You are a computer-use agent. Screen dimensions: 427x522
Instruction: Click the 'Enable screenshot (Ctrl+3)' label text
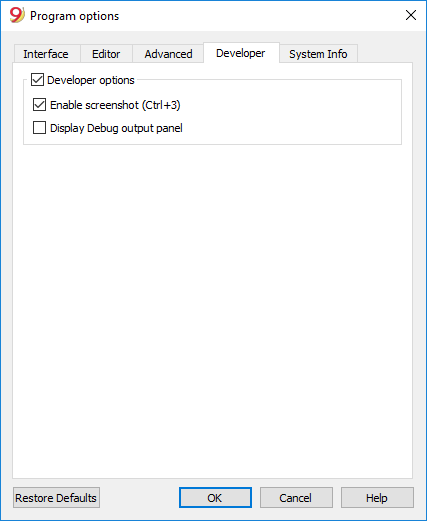(x=115, y=105)
